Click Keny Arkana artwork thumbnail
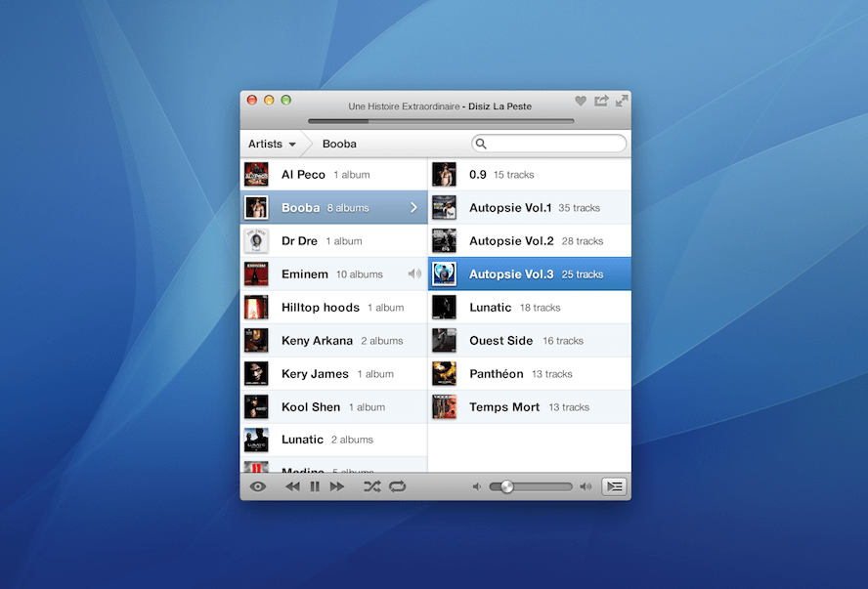868x589 pixels. [x=256, y=340]
